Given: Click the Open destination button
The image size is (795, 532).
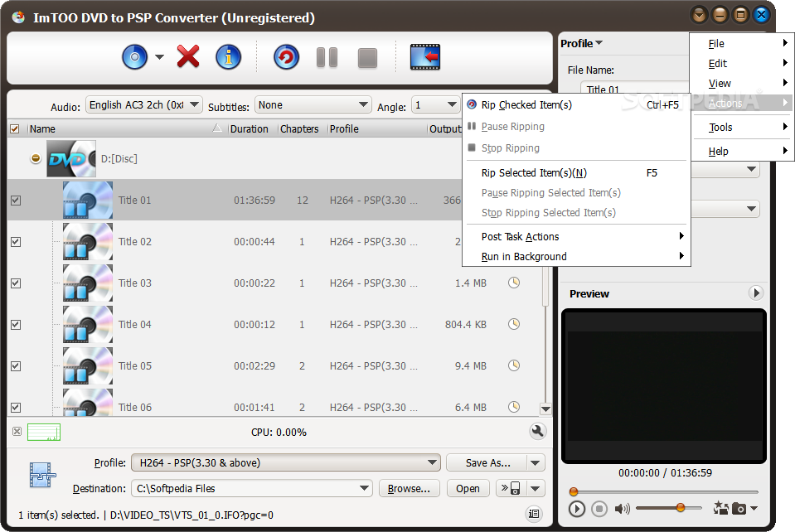Looking at the screenshot, I should [x=468, y=488].
